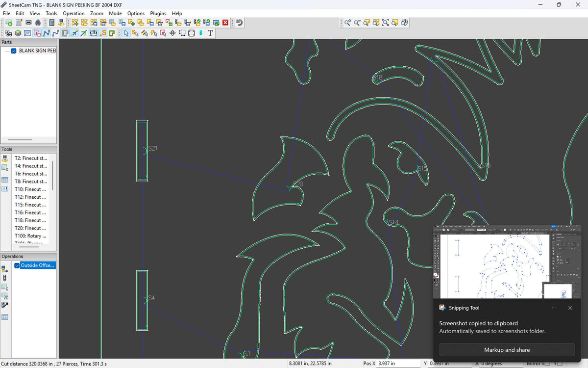Open the Tools menu
The image size is (588, 368).
[51, 13]
